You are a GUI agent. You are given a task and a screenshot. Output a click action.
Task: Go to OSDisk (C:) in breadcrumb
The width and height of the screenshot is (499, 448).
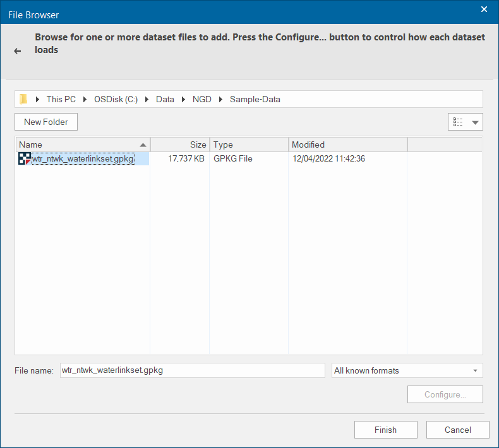[116, 99]
